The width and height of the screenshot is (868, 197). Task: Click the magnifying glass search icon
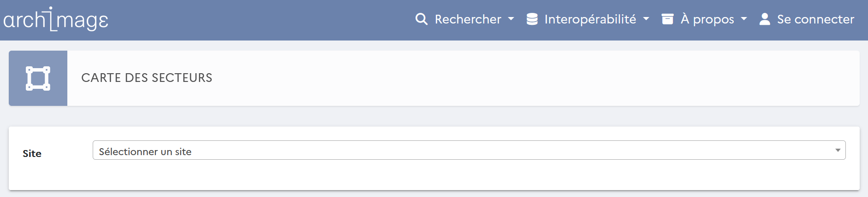pos(421,19)
